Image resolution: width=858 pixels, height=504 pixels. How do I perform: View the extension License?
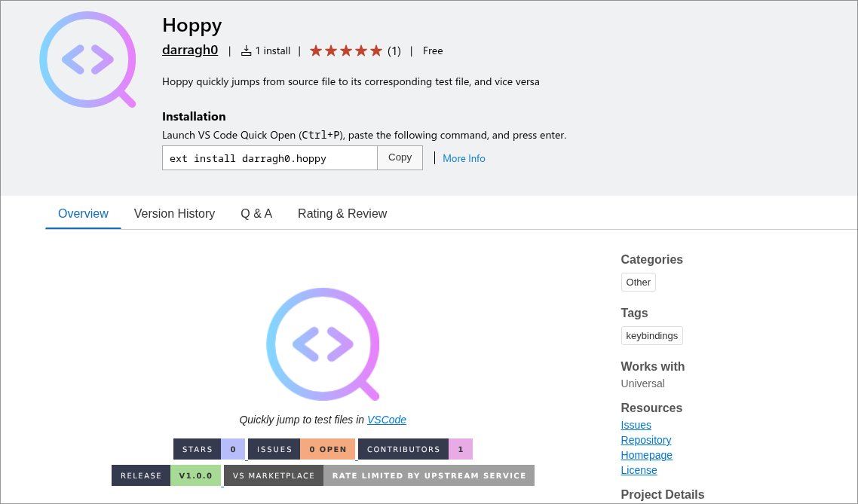coord(639,470)
